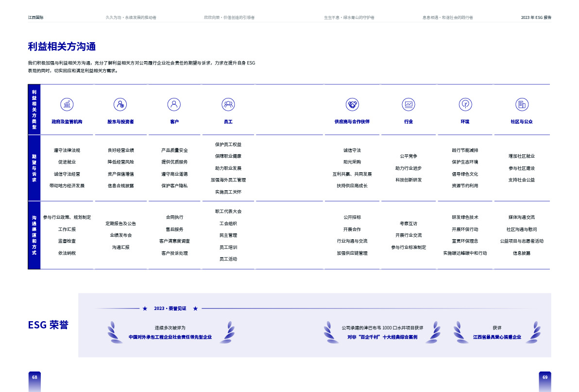579x392 pixels.
Task: Click the 员工 employees group icon
Action: pos(228,104)
